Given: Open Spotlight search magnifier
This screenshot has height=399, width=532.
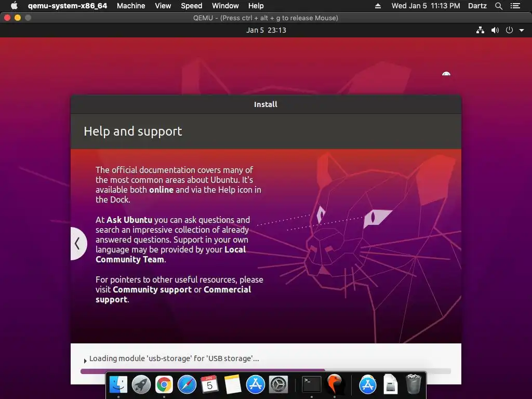Looking at the screenshot, I should pos(498,6).
